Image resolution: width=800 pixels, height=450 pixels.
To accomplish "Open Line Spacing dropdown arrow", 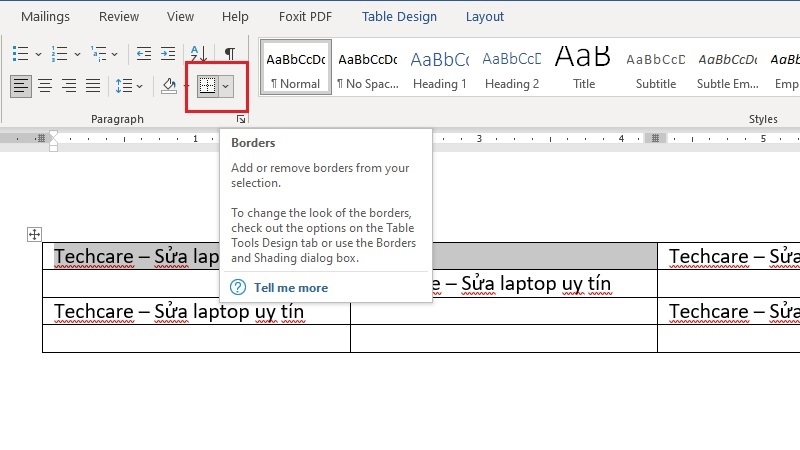I will (139, 86).
